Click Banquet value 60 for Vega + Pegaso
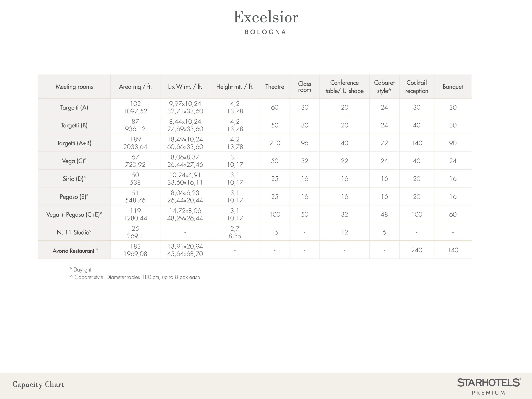Image resolution: width=532 pixels, height=399 pixels. 453,215
